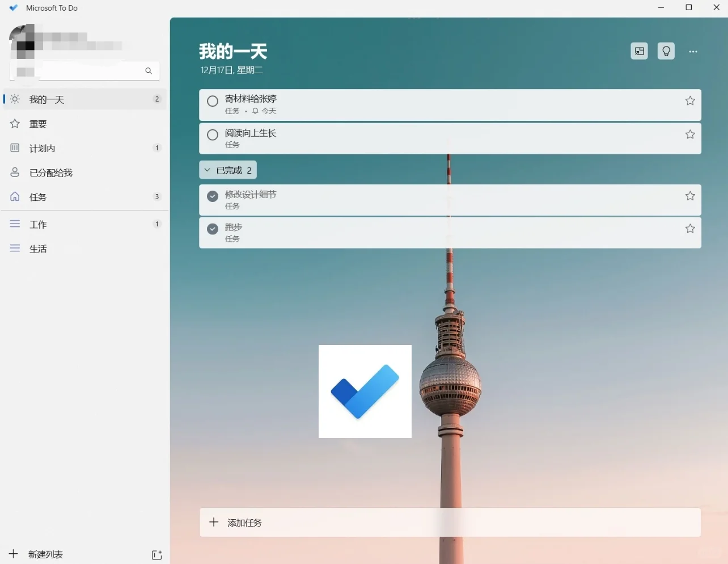Mark 阅读向上生长 as completed
This screenshot has width=728, height=564.
[x=212, y=135]
